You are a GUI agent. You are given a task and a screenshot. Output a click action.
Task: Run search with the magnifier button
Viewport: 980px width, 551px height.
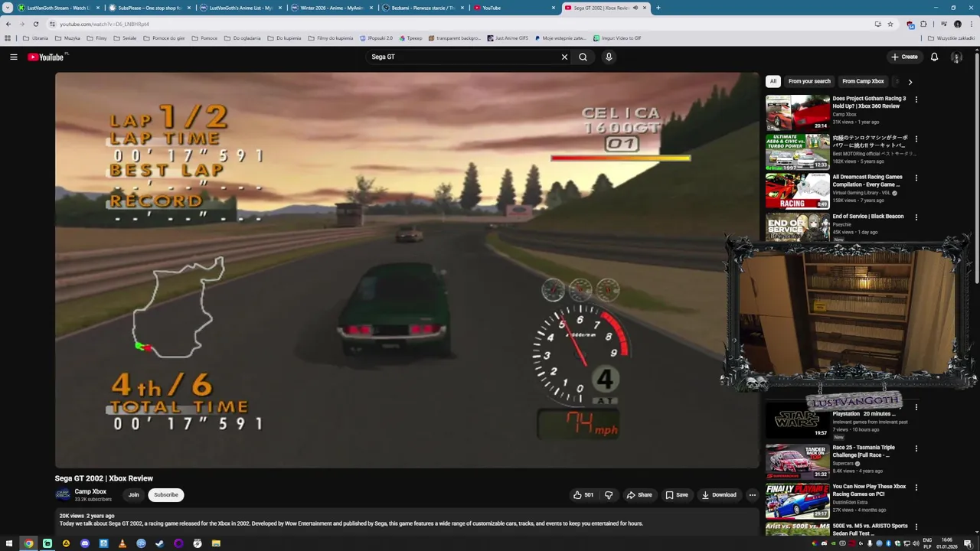point(583,57)
